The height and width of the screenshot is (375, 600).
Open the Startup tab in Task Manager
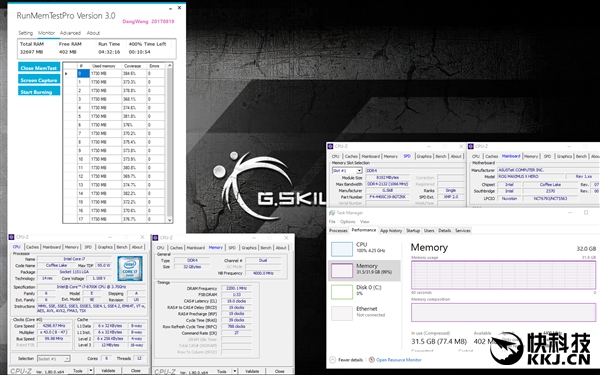point(413,231)
